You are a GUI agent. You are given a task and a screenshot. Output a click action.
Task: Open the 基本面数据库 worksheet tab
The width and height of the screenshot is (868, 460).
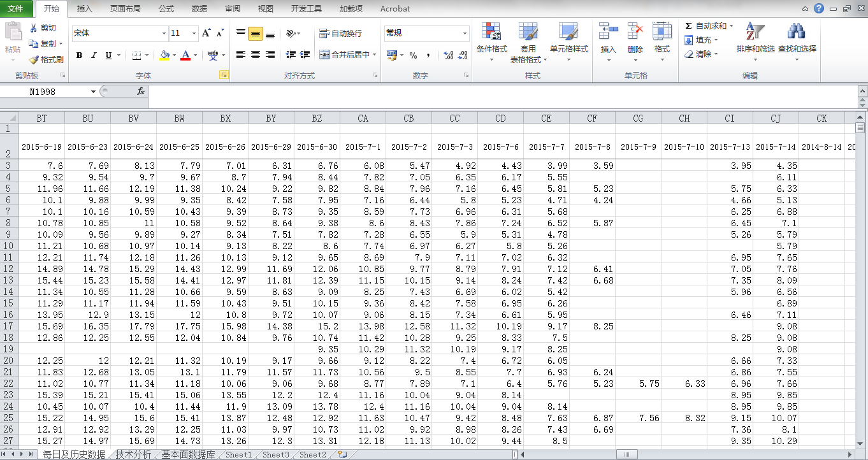pyautogui.click(x=188, y=454)
